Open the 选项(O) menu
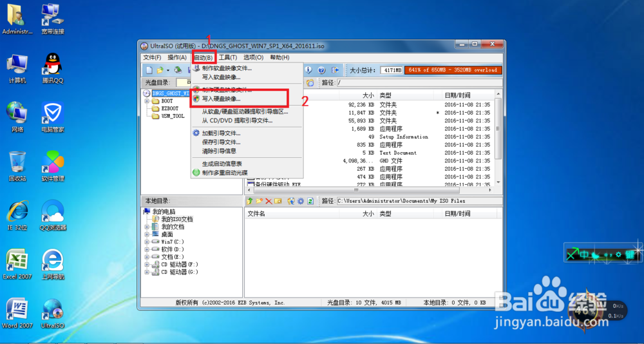The width and height of the screenshot is (644, 344). tap(253, 57)
